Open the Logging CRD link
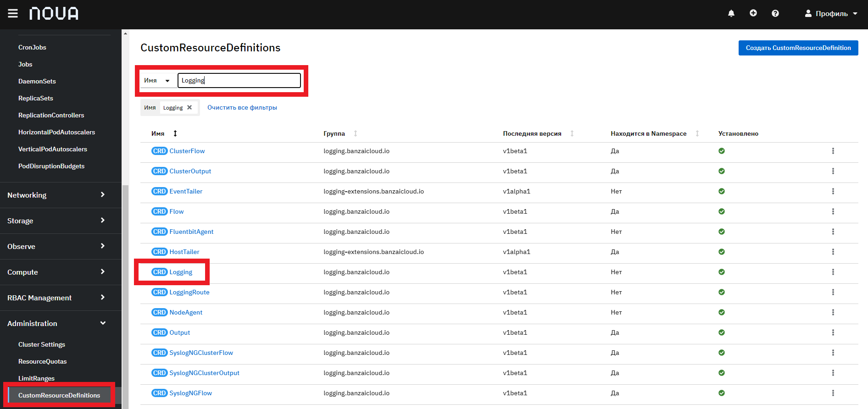 [x=181, y=272]
